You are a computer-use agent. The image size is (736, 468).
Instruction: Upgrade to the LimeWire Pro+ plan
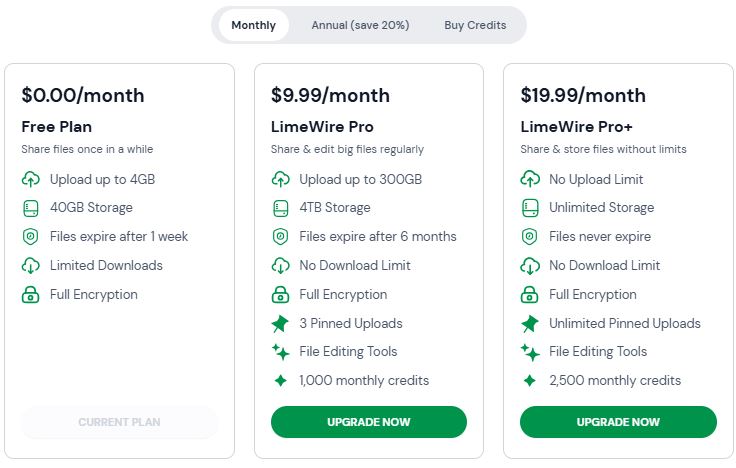(x=618, y=422)
